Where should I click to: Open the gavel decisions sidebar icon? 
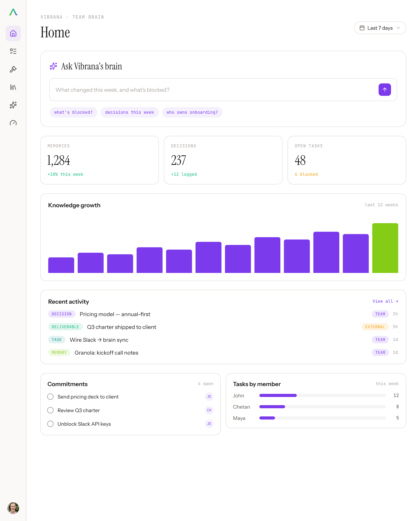(13, 69)
